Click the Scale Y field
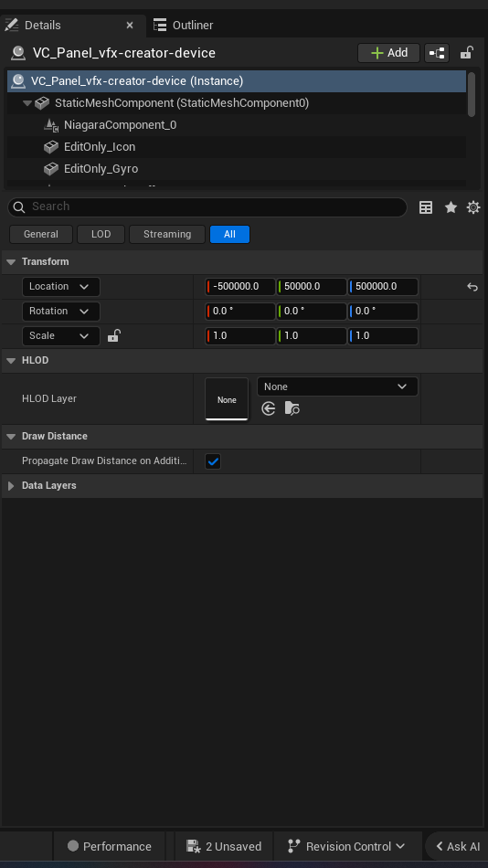This screenshot has width=488, height=868. (312, 336)
